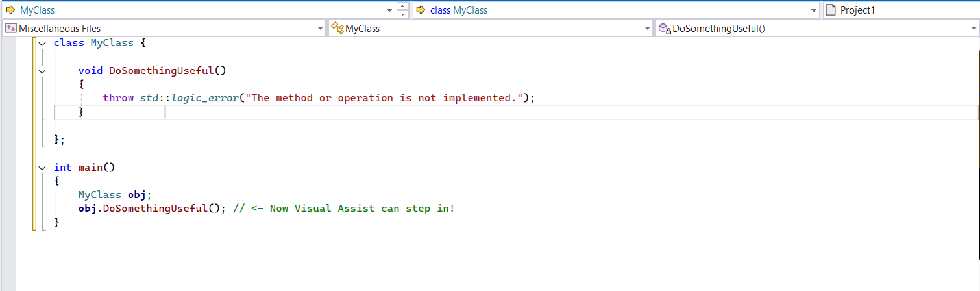980x291 pixels.
Task: Expand the MyClass types dropdown in navigation bar
Action: click(647, 29)
